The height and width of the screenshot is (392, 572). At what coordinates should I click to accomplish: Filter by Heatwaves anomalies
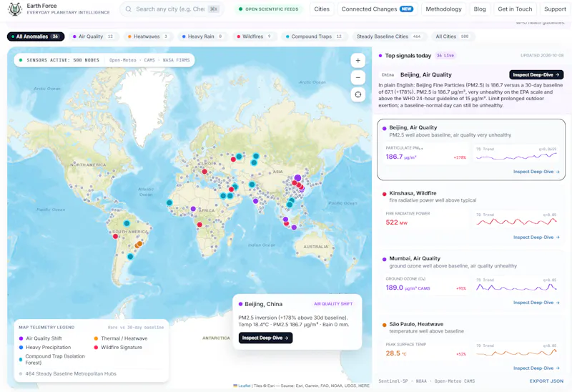[148, 36]
